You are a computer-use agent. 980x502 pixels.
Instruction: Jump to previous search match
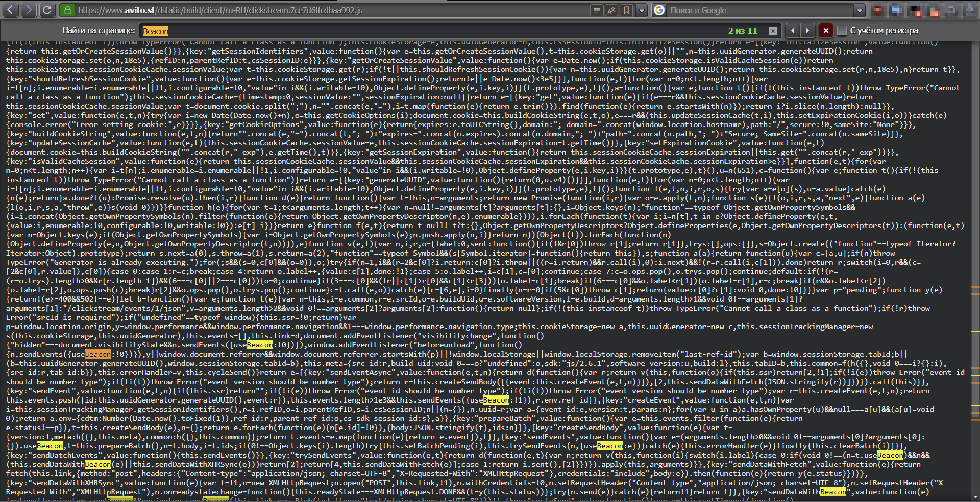793,31
